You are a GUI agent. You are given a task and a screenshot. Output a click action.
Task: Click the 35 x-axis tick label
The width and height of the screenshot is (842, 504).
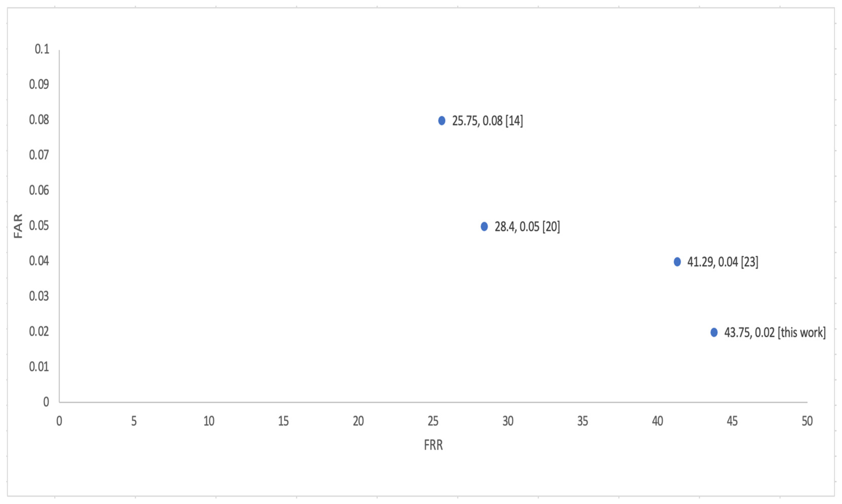582,421
